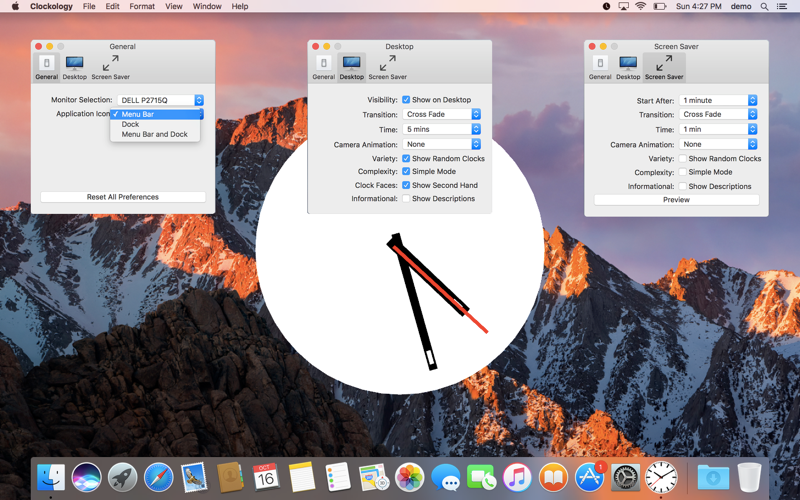Click the Sun 4:27 PM clock
Screen dimensions: 800x500
(x=698, y=6)
